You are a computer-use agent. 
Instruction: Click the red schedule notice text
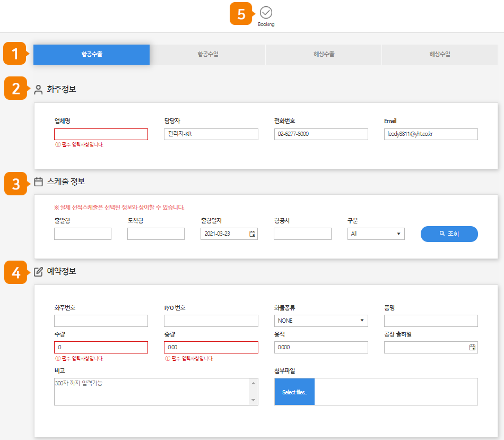click(x=119, y=208)
